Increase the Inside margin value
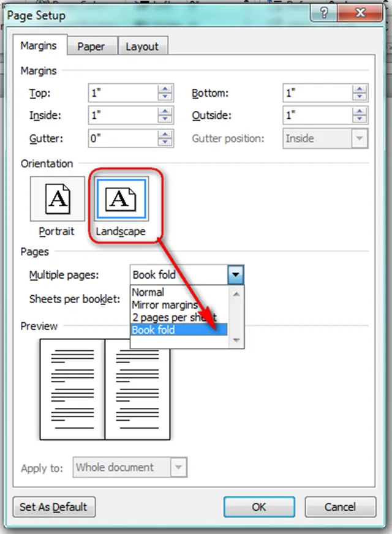Screen dimensions: 392x534 [x=165, y=112]
